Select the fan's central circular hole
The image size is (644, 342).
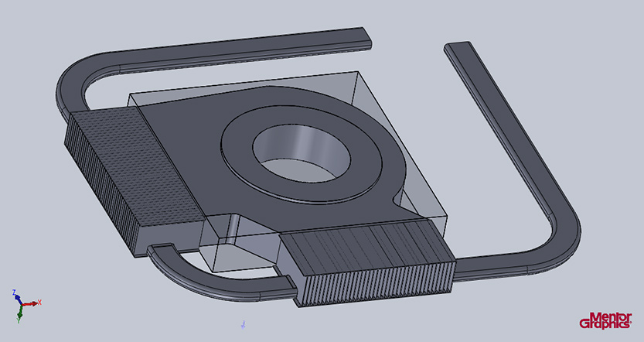coord(302,153)
